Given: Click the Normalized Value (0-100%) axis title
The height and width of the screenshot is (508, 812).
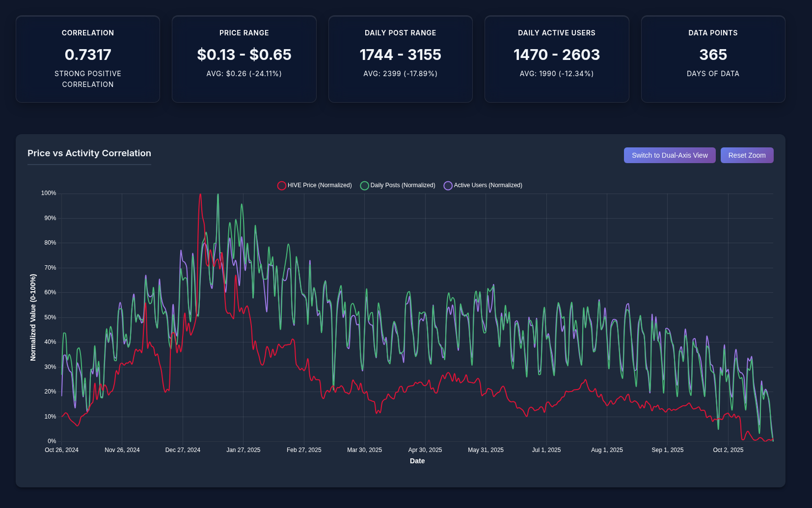Looking at the screenshot, I should click(x=33, y=317).
